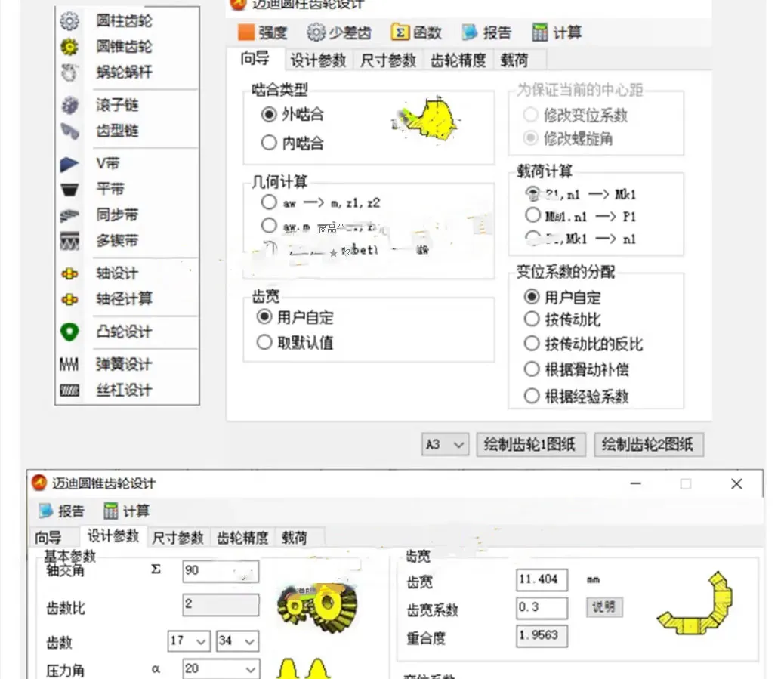
Task: Select the V带 belt icon
Action: tap(69, 164)
